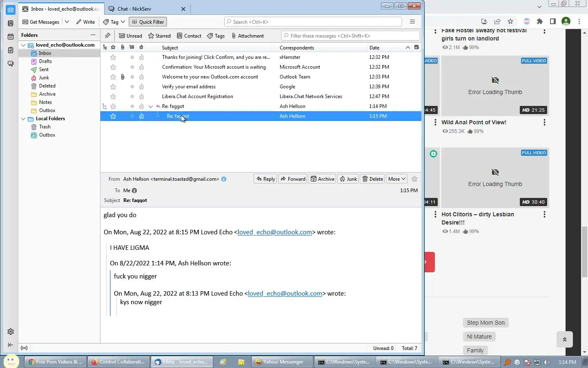Select the Drafts folder
The image size is (588, 368).
(45, 61)
